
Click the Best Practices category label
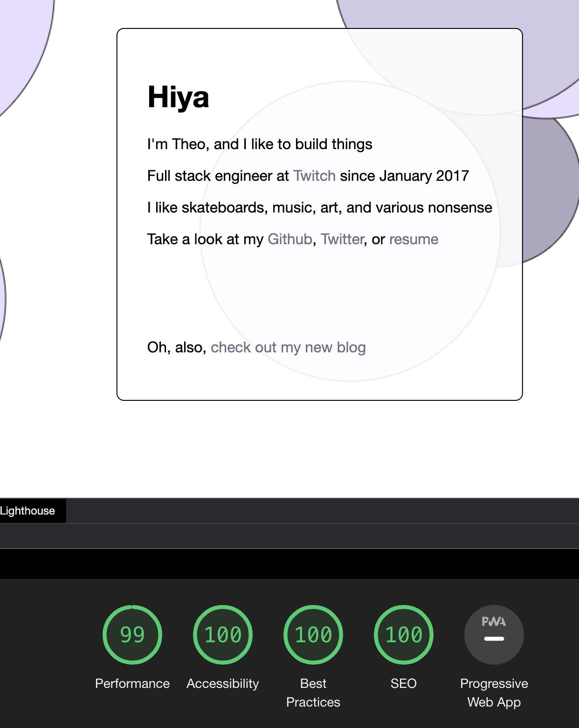(313, 693)
